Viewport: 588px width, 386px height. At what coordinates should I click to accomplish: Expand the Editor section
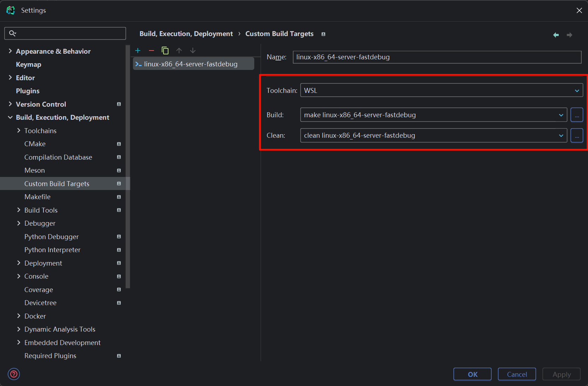[10, 78]
